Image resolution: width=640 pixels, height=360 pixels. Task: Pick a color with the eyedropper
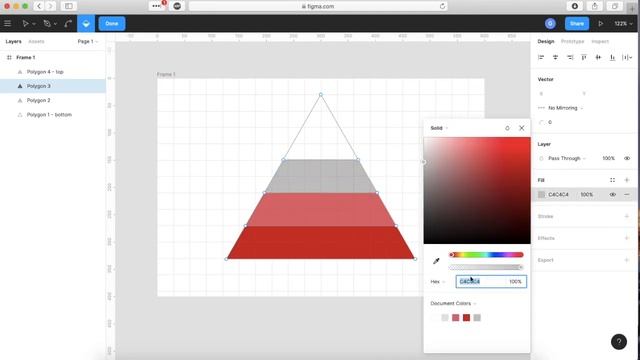(x=436, y=261)
